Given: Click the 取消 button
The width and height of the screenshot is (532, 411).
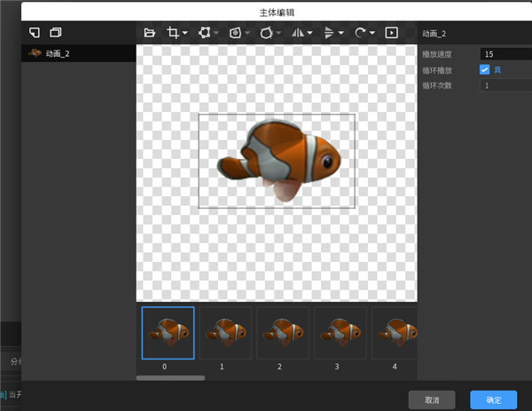Looking at the screenshot, I should (431, 399).
